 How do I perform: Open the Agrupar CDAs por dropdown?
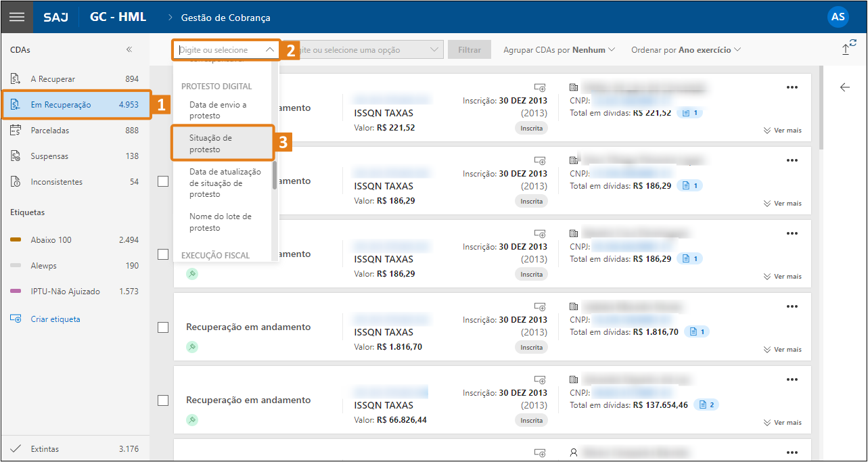(559, 50)
